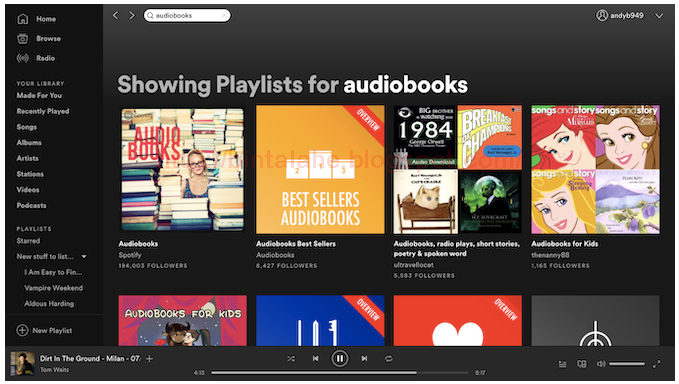The width and height of the screenshot is (679, 384).
Task: Open the Spotify owner link
Action: point(130,255)
